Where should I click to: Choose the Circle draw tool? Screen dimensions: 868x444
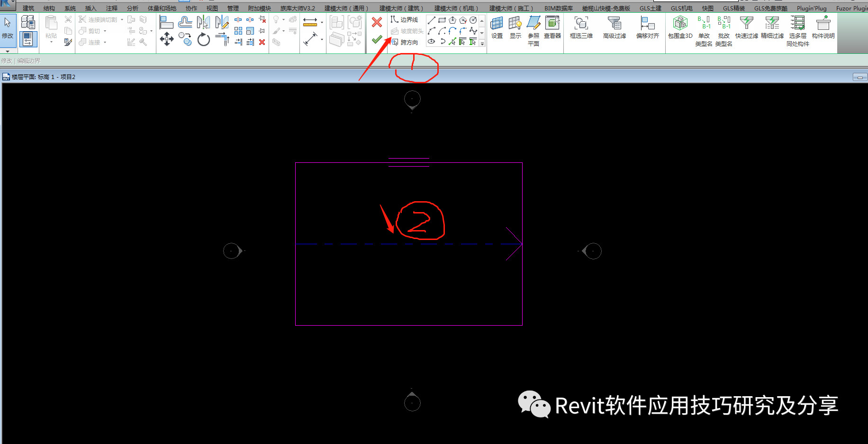(x=473, y=20)
